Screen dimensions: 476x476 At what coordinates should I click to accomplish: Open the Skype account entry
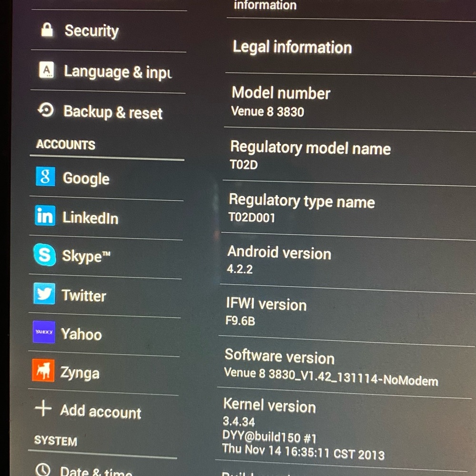(44, 256)
